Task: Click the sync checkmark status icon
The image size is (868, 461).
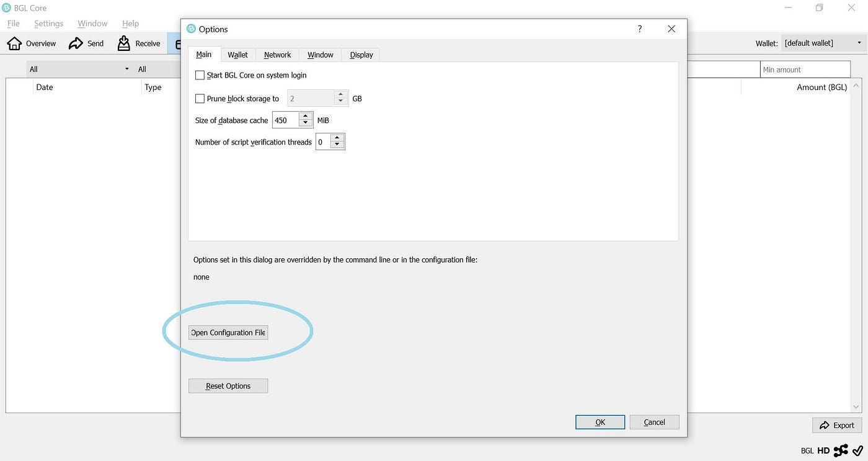Action: [x=857, y=450]
